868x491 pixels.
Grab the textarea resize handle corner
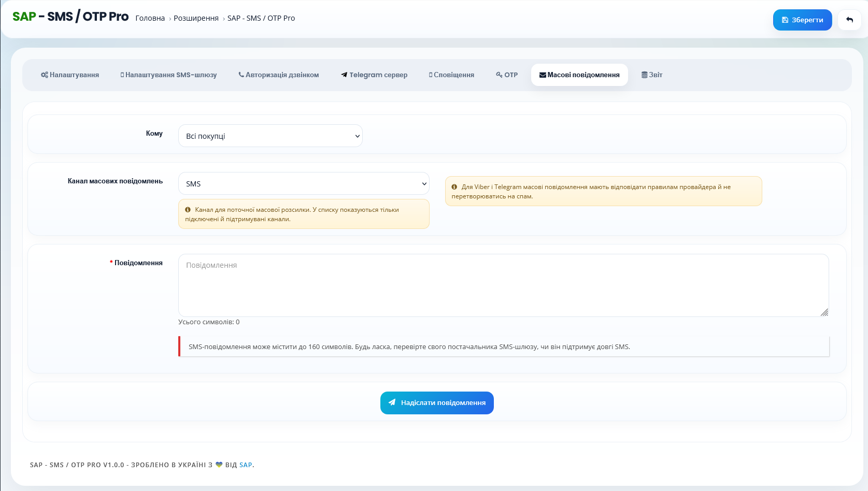(x=824, y=312)
